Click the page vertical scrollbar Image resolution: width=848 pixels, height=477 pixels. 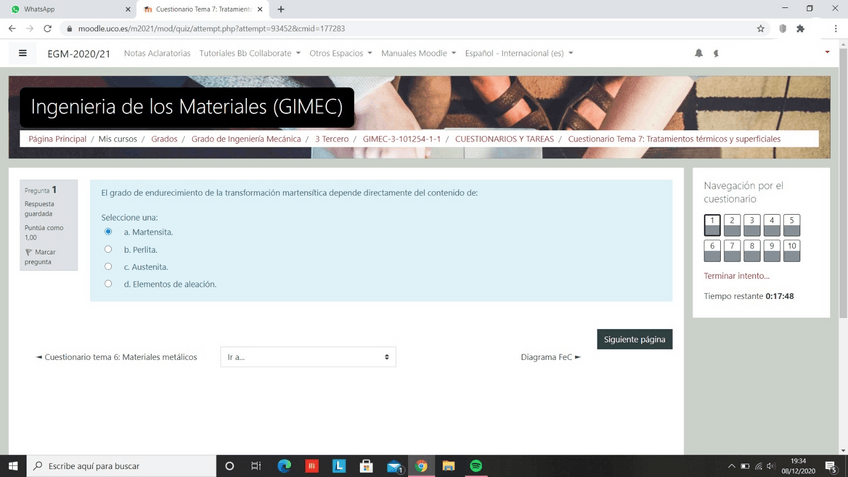click(843, 184)
